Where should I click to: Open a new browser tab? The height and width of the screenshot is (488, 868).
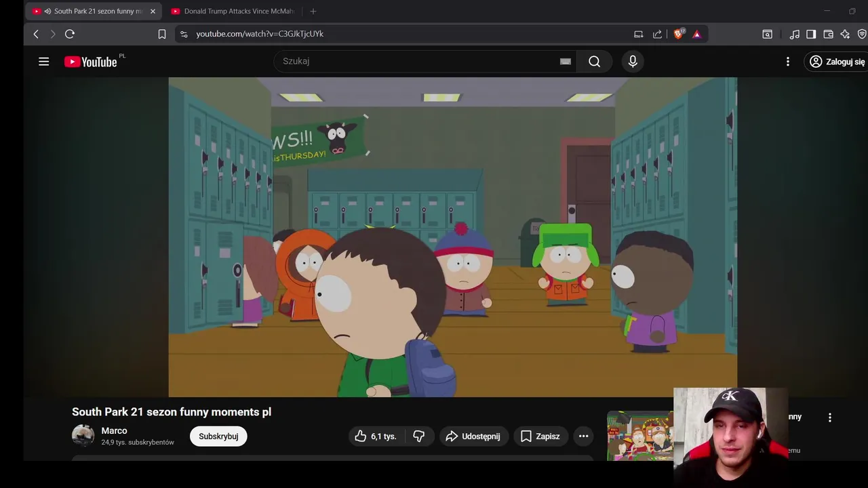313,11
